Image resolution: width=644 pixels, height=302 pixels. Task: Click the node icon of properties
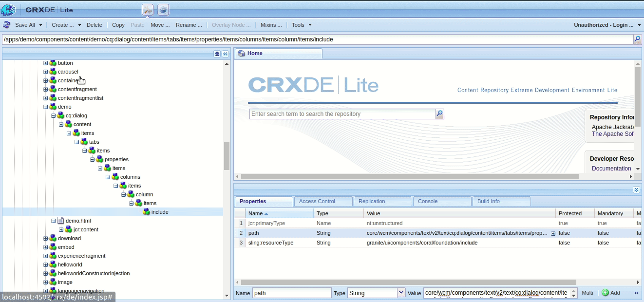(99, 159)
